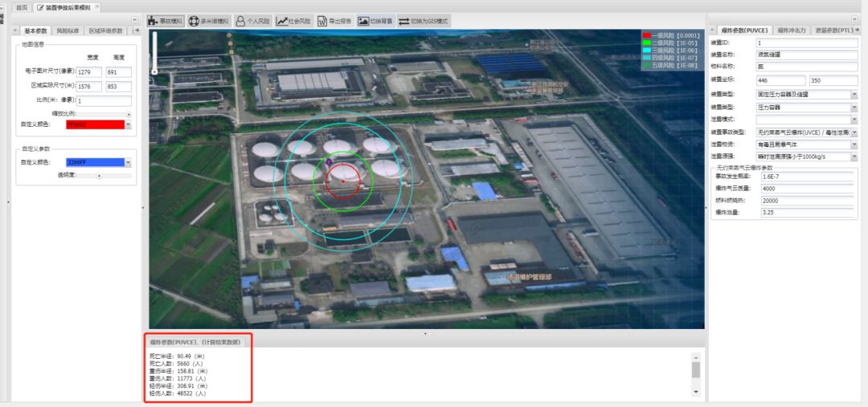Switch to GIS mode with 切换为GIS模式
The image size is (868, 407).
pyautogui.click(x=424, y=21)
